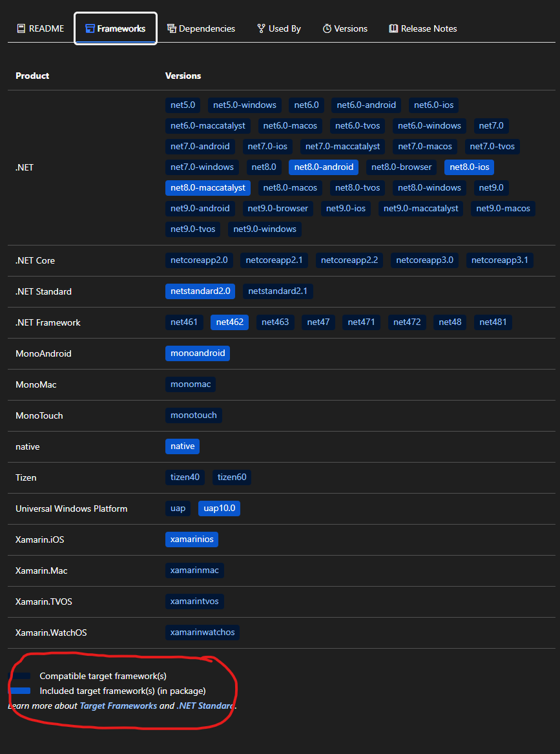Select the tizen40 badge

[x=185, y=477]
